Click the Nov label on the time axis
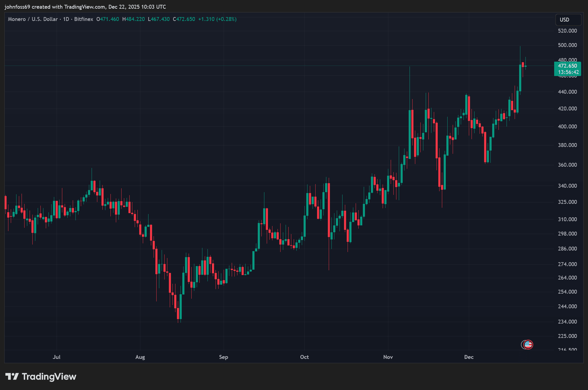 (388, 357)
